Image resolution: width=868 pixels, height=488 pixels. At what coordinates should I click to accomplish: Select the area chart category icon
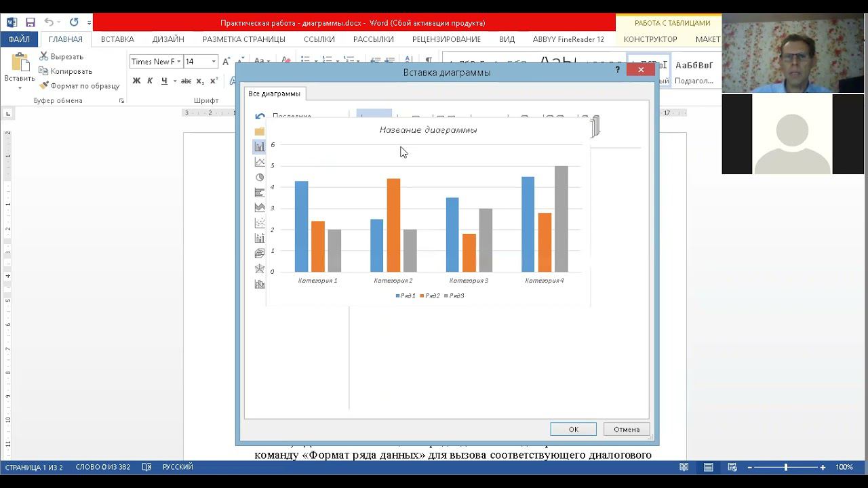[260, 207]
